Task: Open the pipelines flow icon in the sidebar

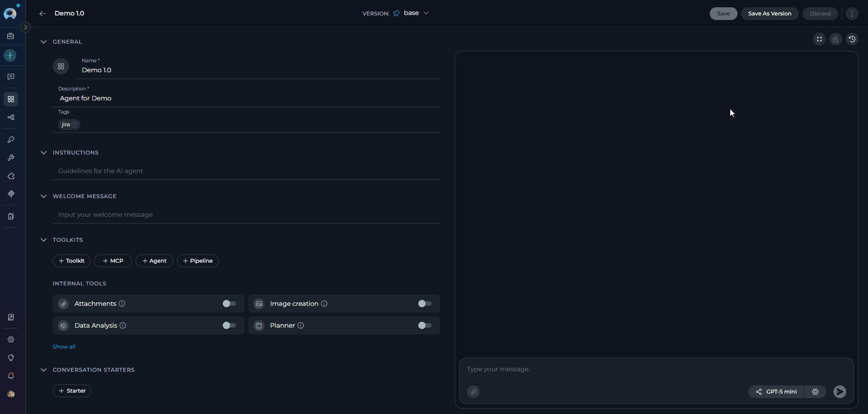Action: [11, 117]
